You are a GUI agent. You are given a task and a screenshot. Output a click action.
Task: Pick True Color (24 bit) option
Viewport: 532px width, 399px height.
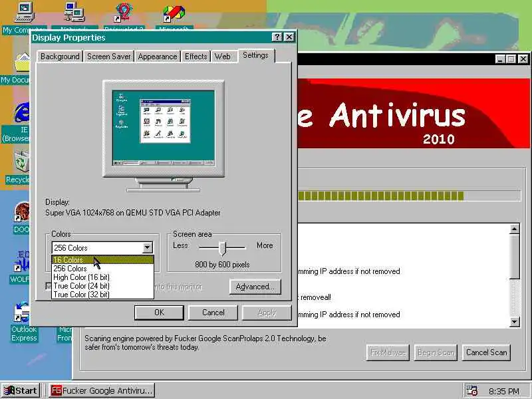click(102, 286)
